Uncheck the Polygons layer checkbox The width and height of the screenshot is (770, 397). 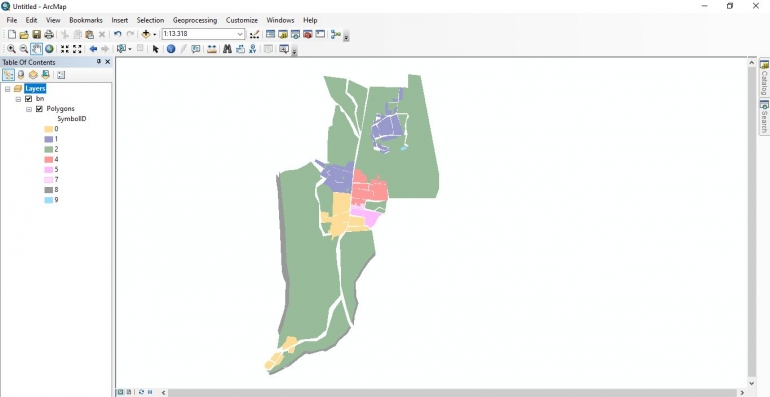click(39, 109)
